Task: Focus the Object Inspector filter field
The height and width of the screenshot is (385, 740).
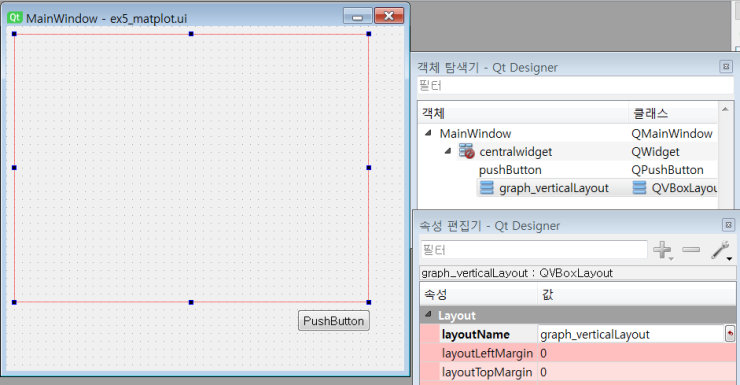Action: (x=575, y=85)
